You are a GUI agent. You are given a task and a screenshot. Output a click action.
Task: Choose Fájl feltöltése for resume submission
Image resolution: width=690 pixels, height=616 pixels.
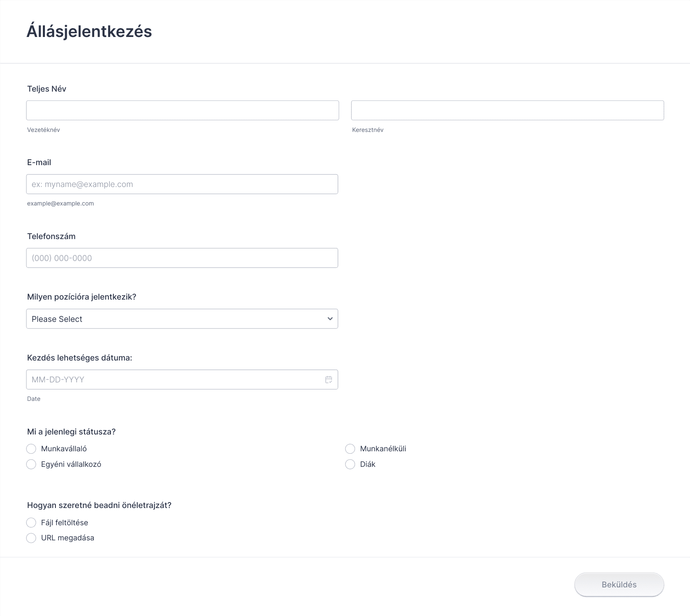(x=32, y=523)
